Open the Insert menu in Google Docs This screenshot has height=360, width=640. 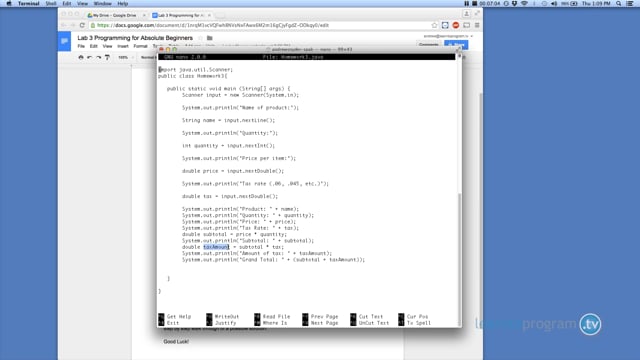coord(122,46)
